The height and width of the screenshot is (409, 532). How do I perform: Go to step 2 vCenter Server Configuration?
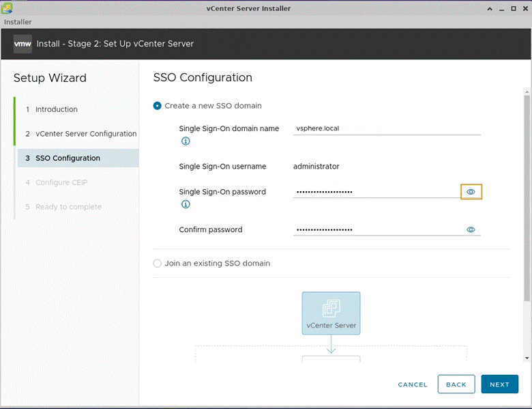(x=81, y=134)
